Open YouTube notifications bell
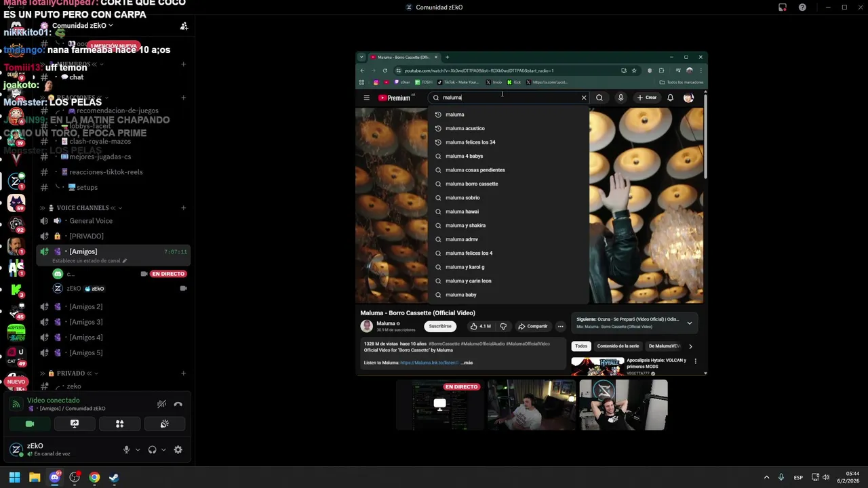868x488 pixels. 670,98
